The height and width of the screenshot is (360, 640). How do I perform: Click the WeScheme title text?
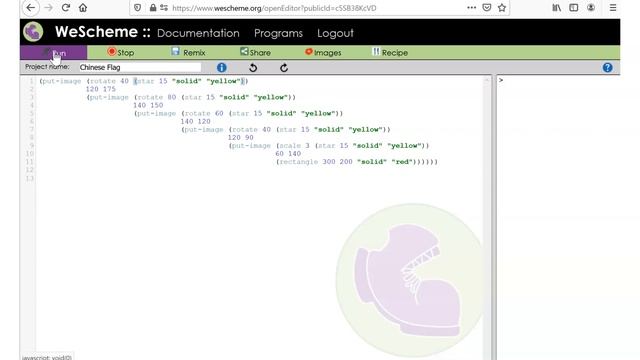coord(102,32)
